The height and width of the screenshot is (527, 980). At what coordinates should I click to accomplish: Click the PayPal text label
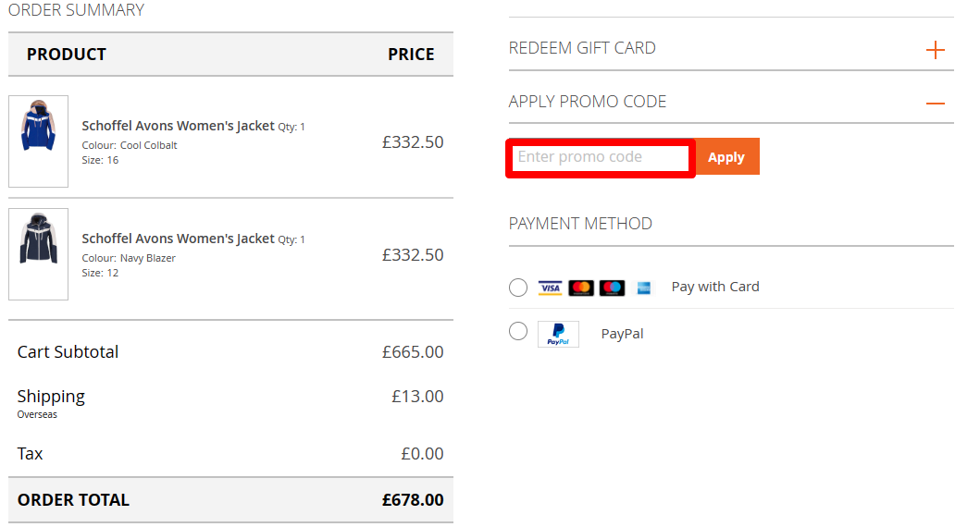(622, 334)
